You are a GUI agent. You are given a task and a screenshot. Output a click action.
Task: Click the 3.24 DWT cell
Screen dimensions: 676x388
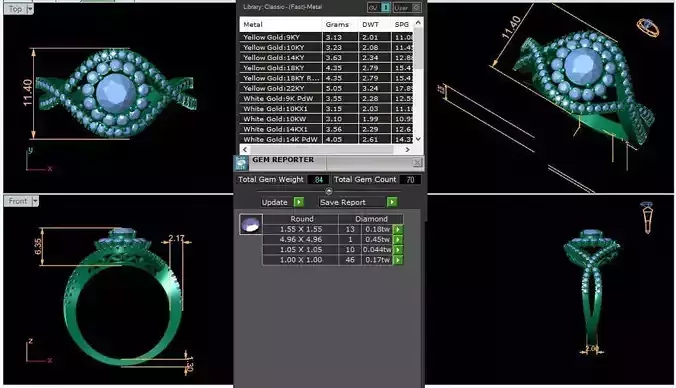(375, 88)
